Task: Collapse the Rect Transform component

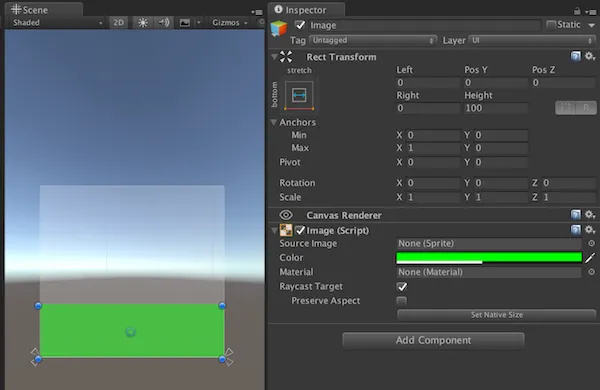Action: pos(274,57)
